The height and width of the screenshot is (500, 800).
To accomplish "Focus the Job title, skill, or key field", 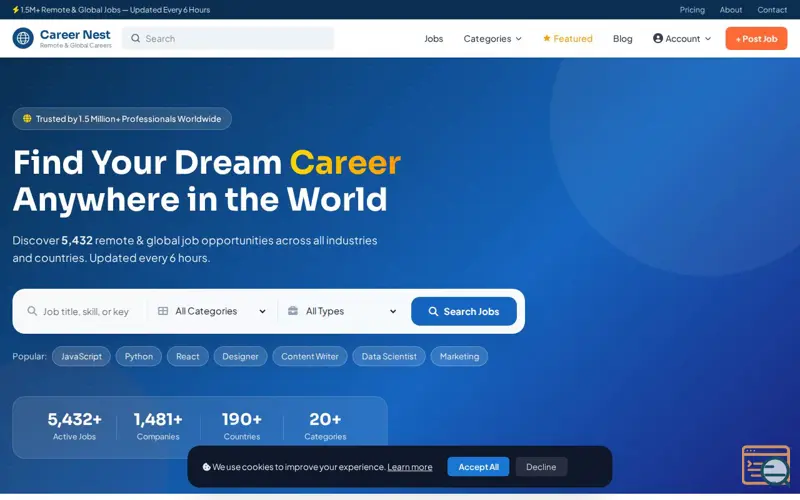I will [86, 311].
